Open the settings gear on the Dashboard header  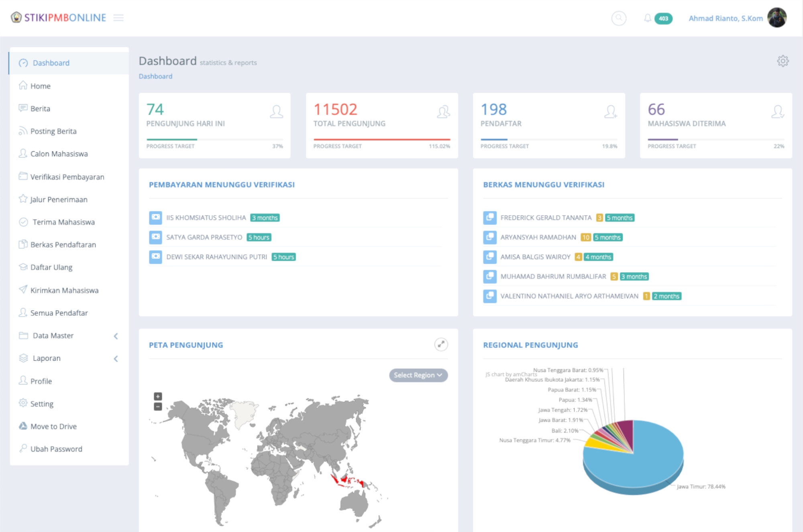tap(782, 61)
